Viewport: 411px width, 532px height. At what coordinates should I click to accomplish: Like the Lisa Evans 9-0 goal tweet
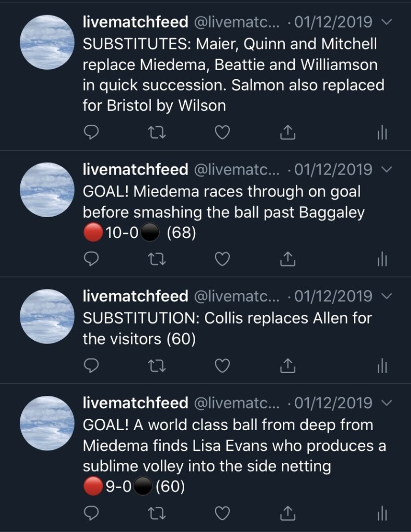[x=222, y=513]
